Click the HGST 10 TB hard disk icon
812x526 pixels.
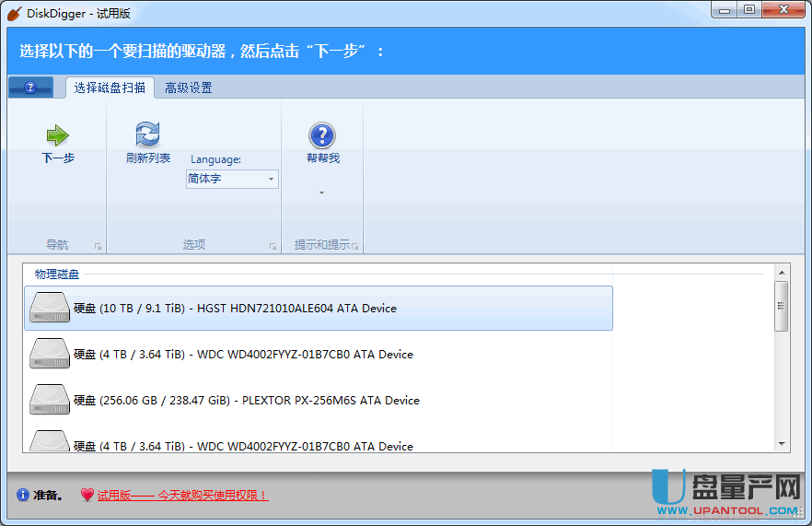pos(49,308)
